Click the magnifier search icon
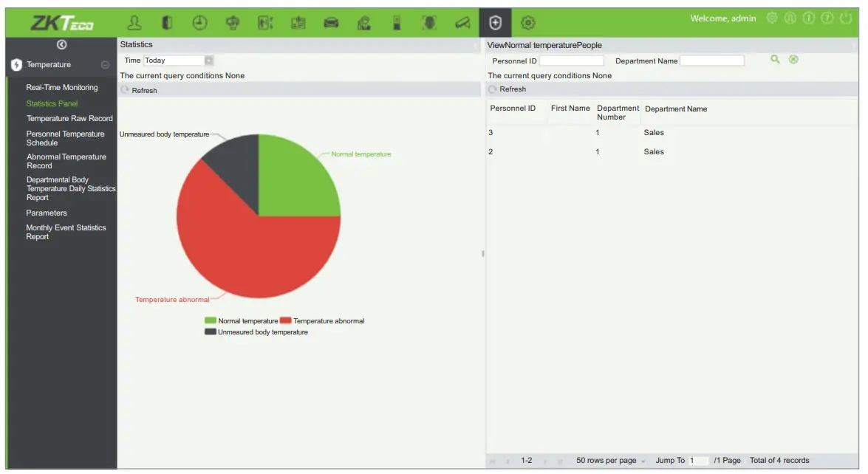This screenshot has width=868, height=474. coord(775,59)
